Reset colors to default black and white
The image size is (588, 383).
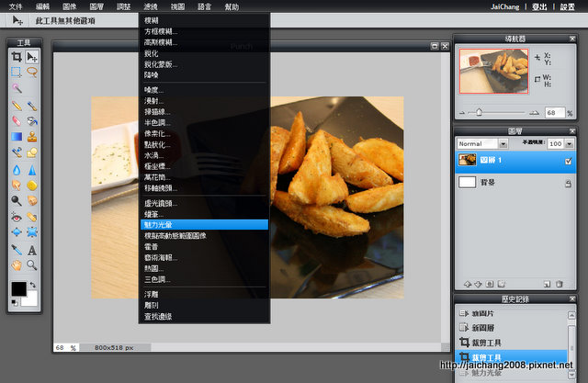coord(15,303)
